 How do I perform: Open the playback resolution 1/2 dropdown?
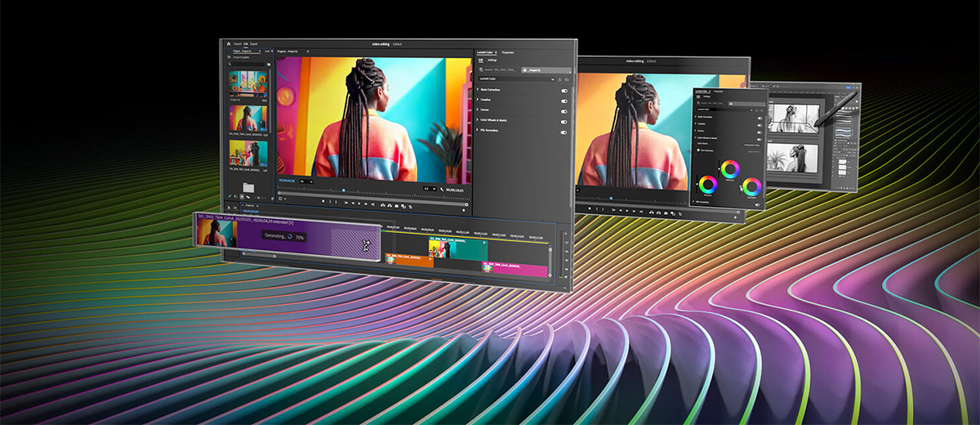click(x=430, y=189)
